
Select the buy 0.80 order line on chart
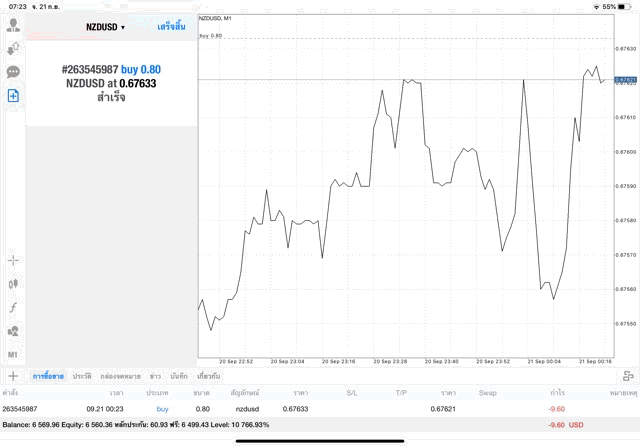pyautogui.click(x=406, y=38)
